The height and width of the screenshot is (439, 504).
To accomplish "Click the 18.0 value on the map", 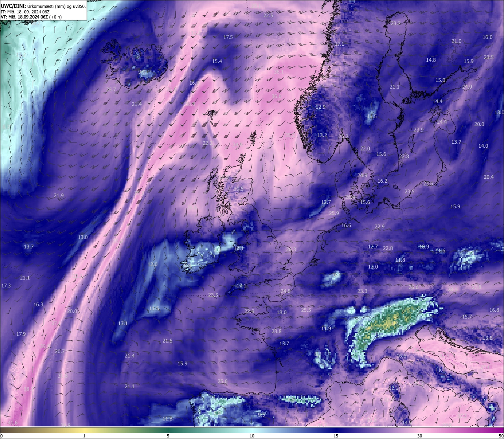I will point(282,313).
